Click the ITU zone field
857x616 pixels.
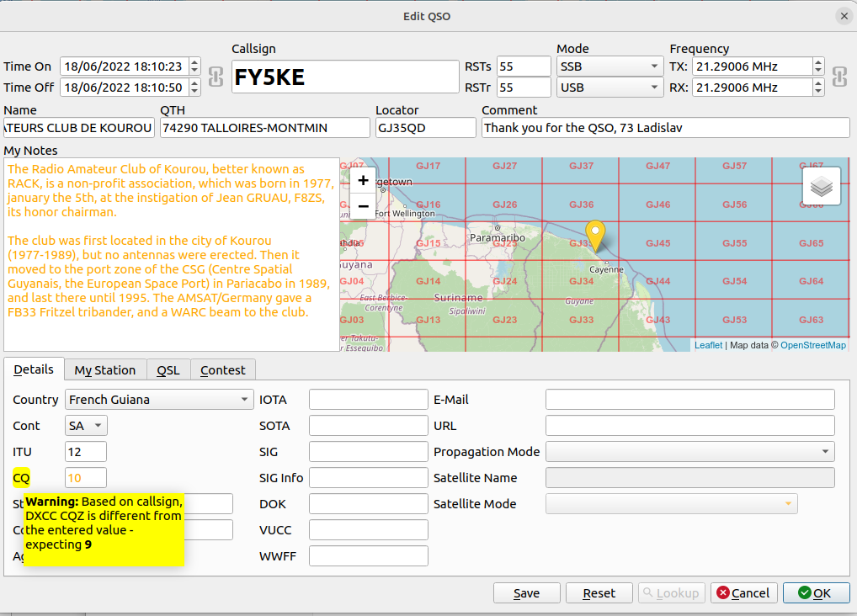tap(86, 451)
